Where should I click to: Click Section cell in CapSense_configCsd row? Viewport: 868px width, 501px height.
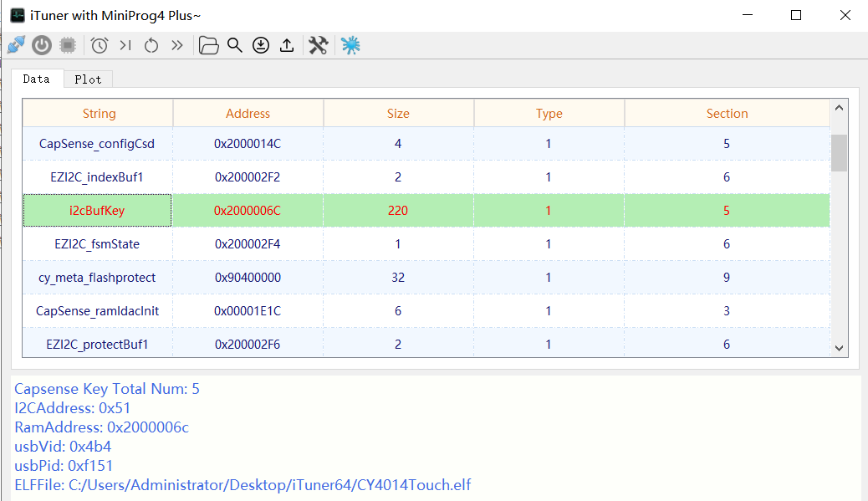coord(727,144)
